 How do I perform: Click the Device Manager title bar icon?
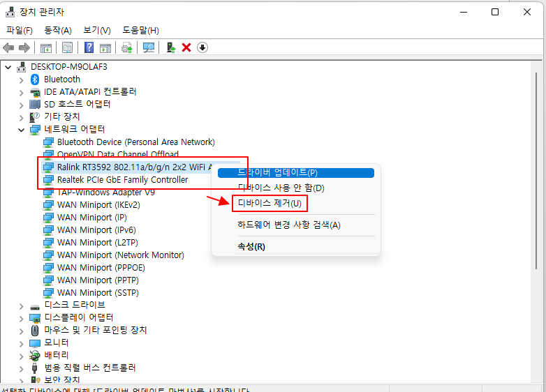coord(10,12)
